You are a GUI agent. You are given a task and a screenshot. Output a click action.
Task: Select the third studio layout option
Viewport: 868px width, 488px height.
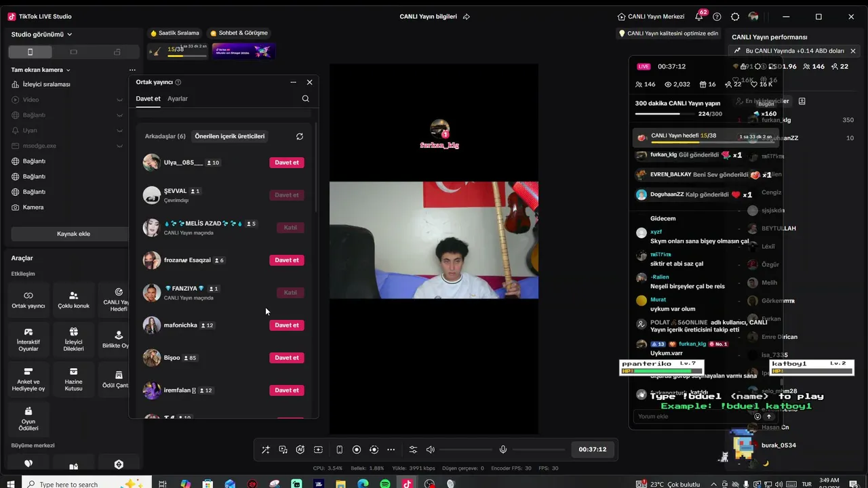(x=117, y=52)
